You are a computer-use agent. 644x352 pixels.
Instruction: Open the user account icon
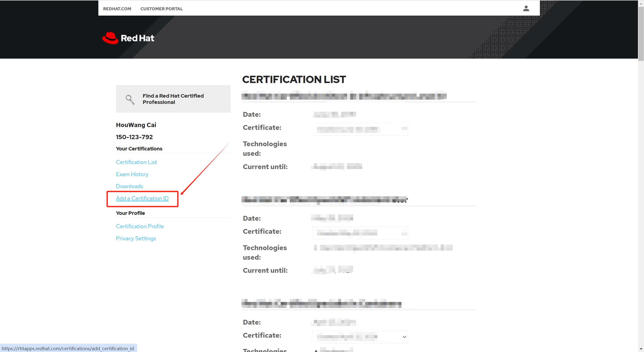526,9
